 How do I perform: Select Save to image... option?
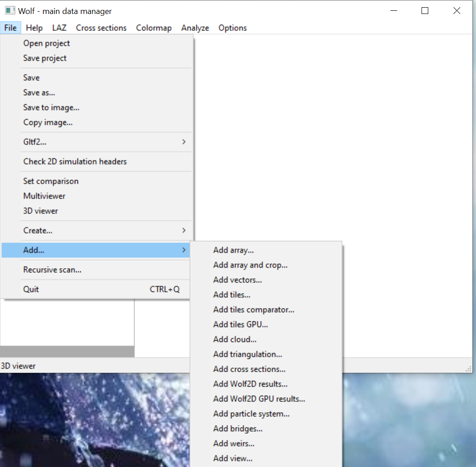point(51,108)
